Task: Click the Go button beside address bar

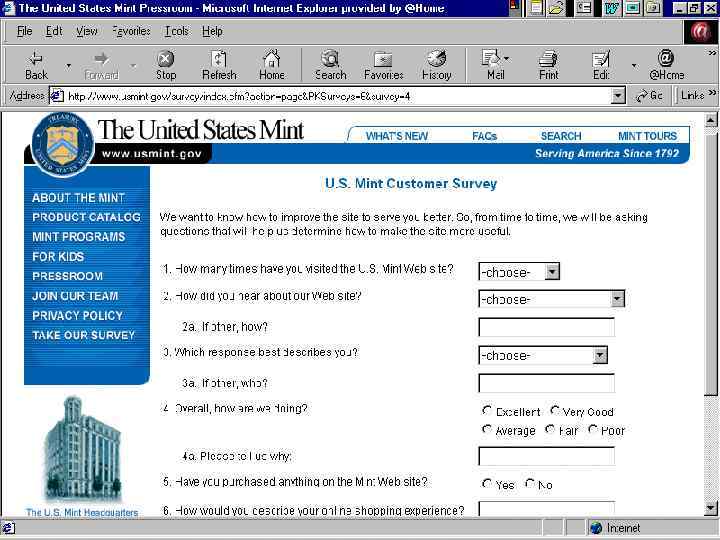Action: coord(649,96)
